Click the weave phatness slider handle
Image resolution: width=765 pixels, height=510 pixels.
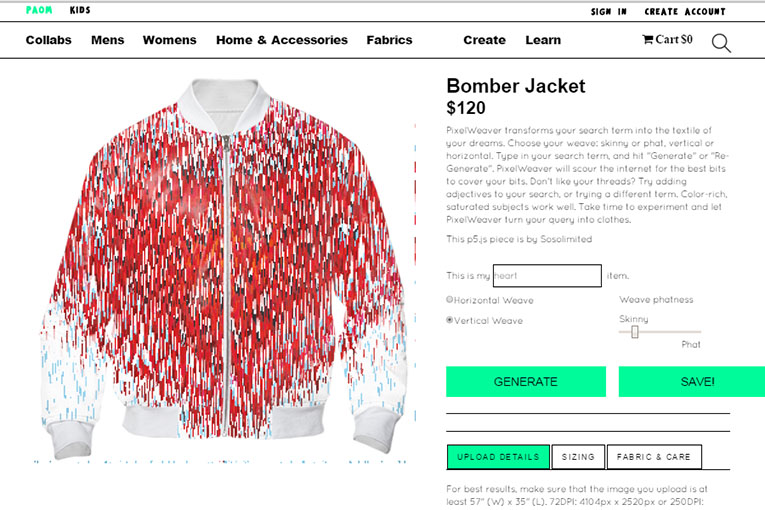click(x=635, y=332)
